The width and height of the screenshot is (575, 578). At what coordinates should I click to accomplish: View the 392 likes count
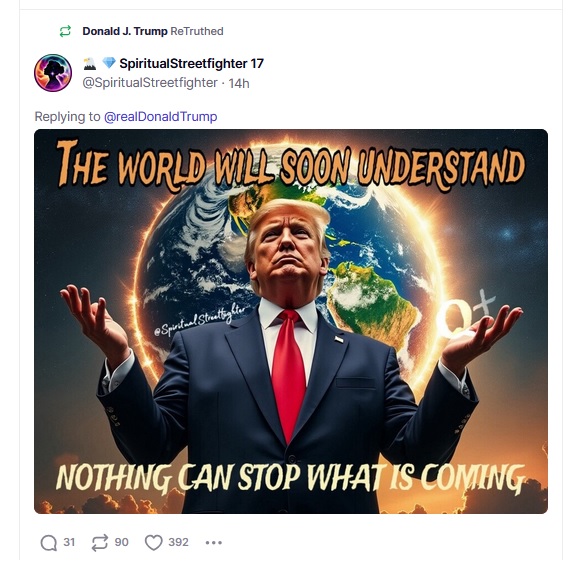point(178,542)
